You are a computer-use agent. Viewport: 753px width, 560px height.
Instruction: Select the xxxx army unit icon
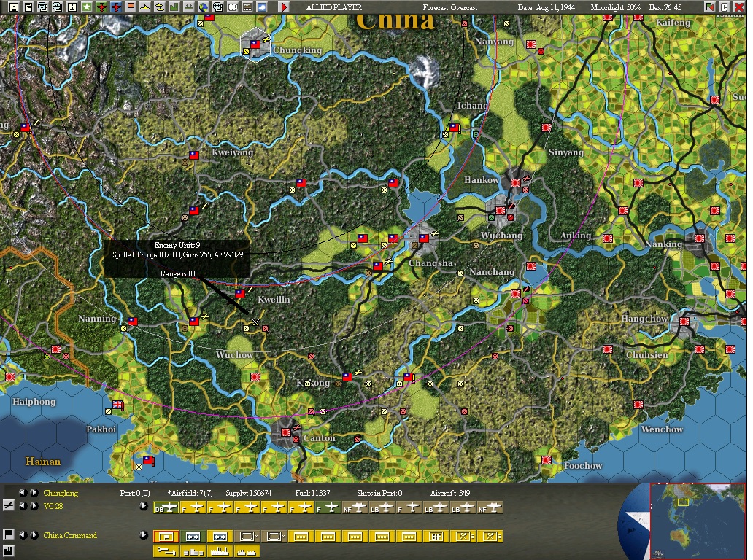pyautogui.click(x=382, y=537)
